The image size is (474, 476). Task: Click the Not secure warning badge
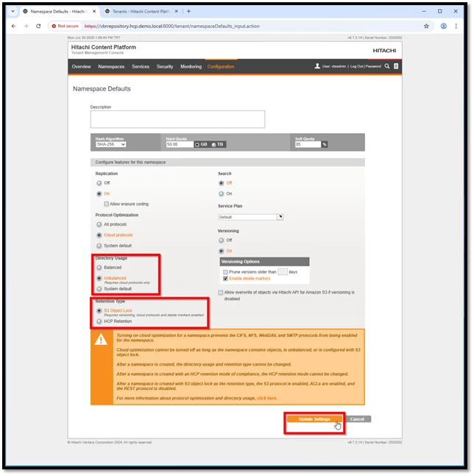click(x=65, y=26)
